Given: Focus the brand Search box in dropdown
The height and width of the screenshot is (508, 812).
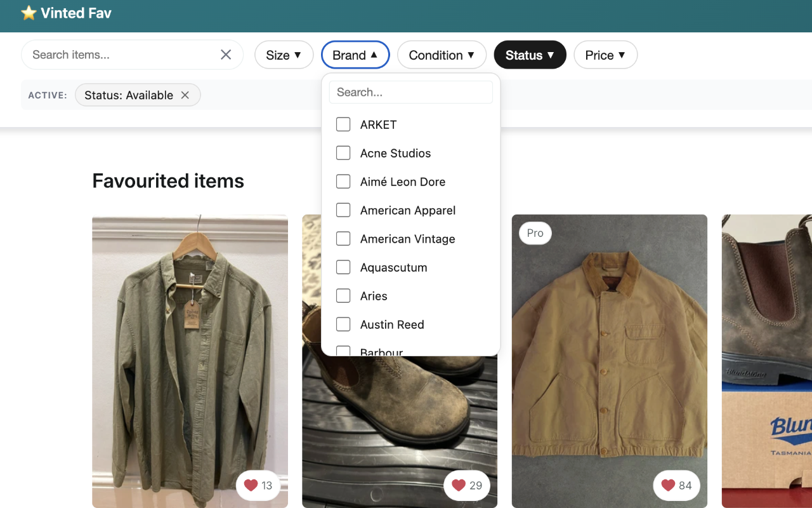Looking at the screenshot, I should click(411, 92).
